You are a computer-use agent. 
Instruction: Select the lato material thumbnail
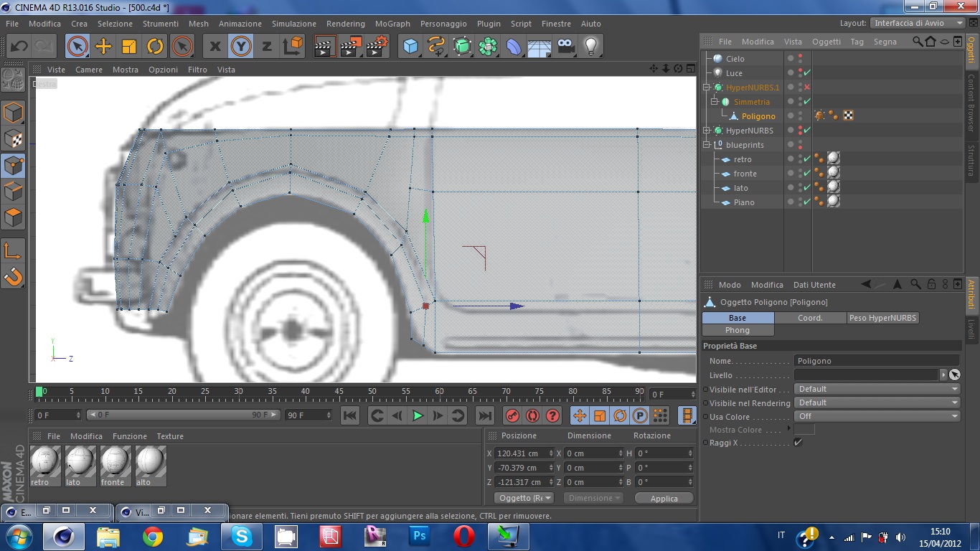80,461
